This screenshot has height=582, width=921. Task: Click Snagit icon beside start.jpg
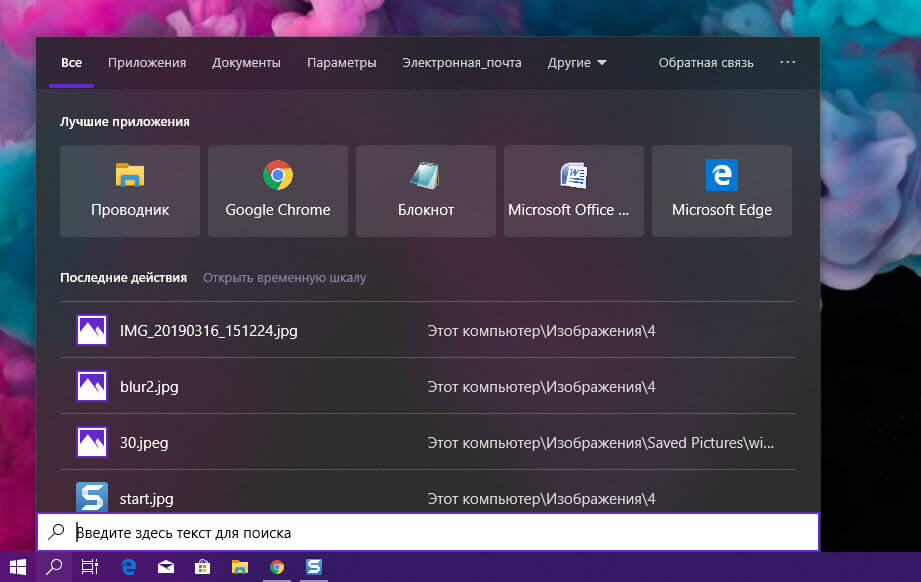coord(92,497)
